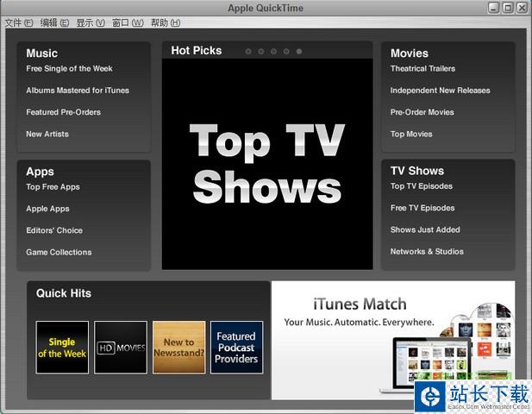Viewport: 532px width, 414px height.
Task: Minimize the Apple QuickTime window
Action: point(494,8)
